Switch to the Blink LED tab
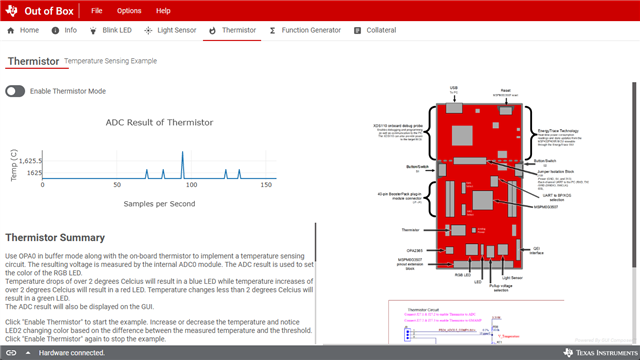Screen dimensions: 640x360 click(x=111, y=30)
